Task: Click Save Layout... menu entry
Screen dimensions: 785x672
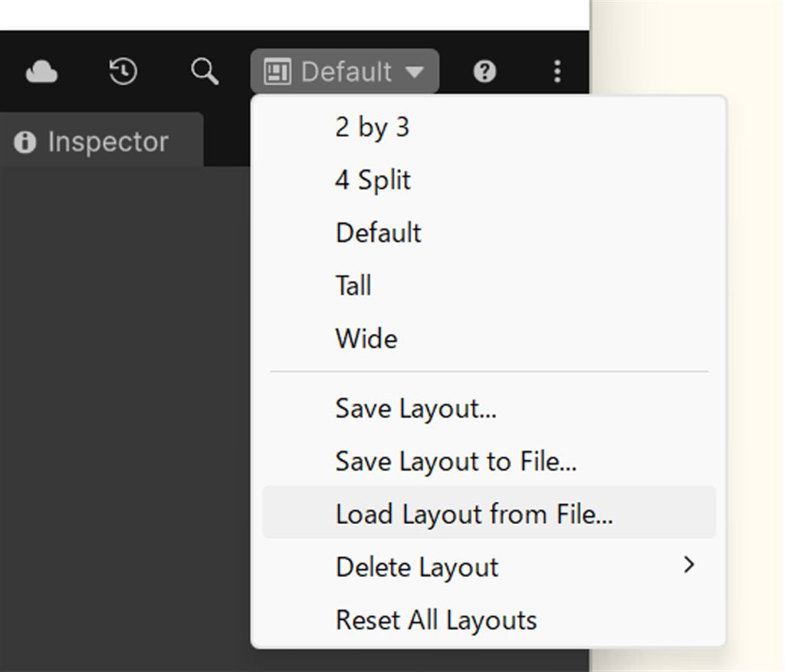Action: 416,408
